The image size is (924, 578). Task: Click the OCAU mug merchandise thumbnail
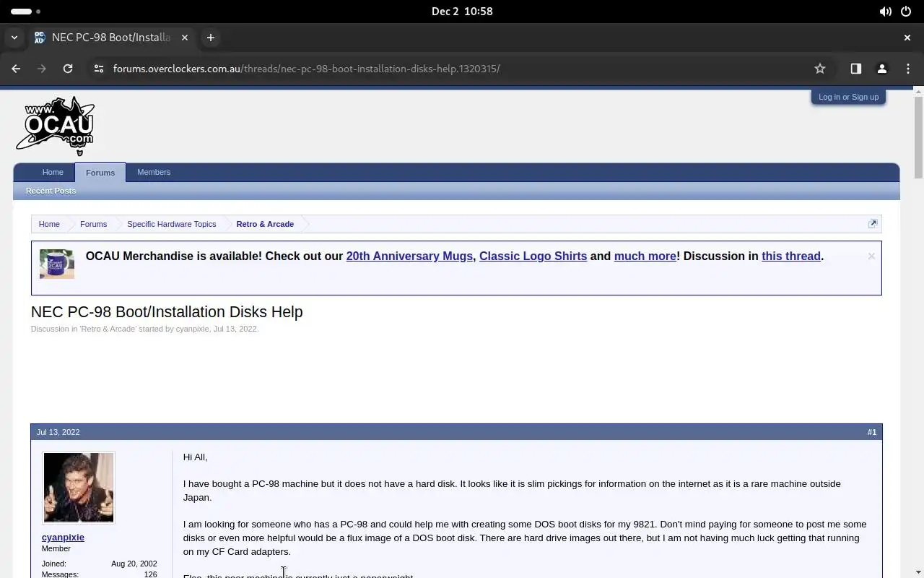[57, 264]
